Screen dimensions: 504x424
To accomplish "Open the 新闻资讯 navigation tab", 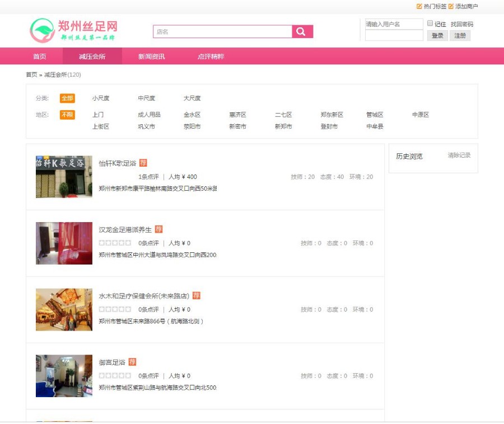I will click(x=151, y=56).
